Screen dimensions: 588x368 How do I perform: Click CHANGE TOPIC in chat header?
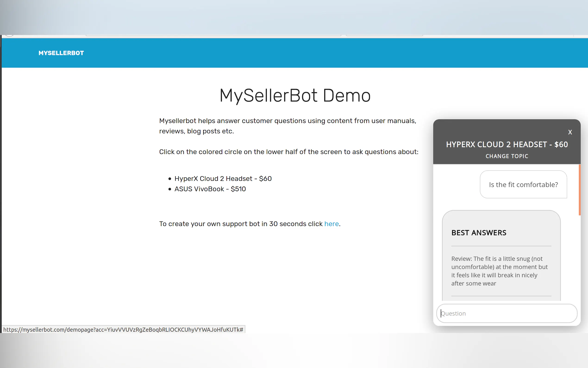[x=507, y=156]
